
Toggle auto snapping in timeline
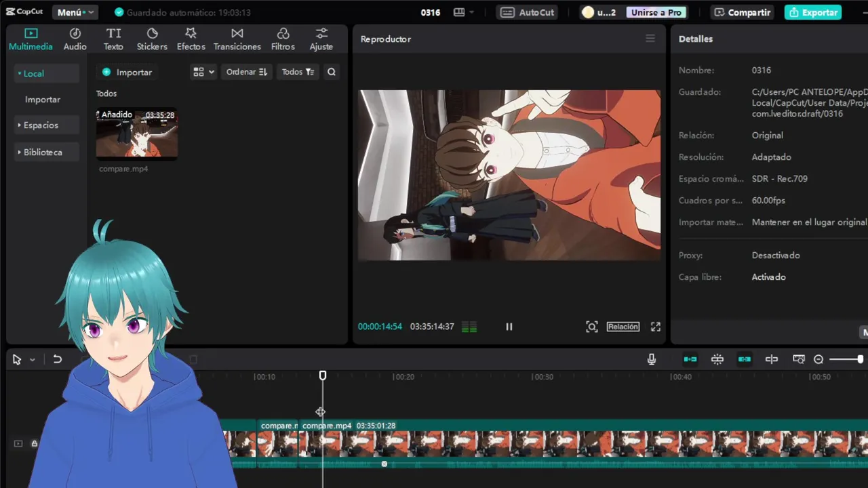(x=717, y=359)
